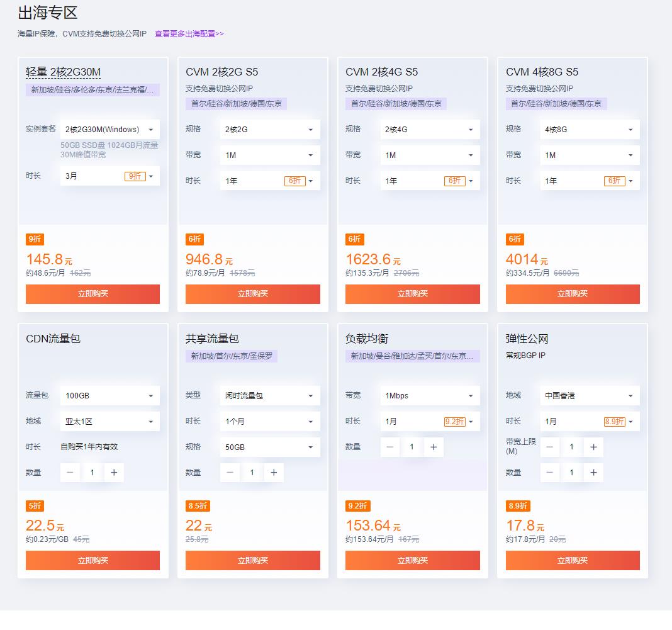
Task: Buy the CVM 2核2G S5 at 946.8元
Action: click(253, 294)
